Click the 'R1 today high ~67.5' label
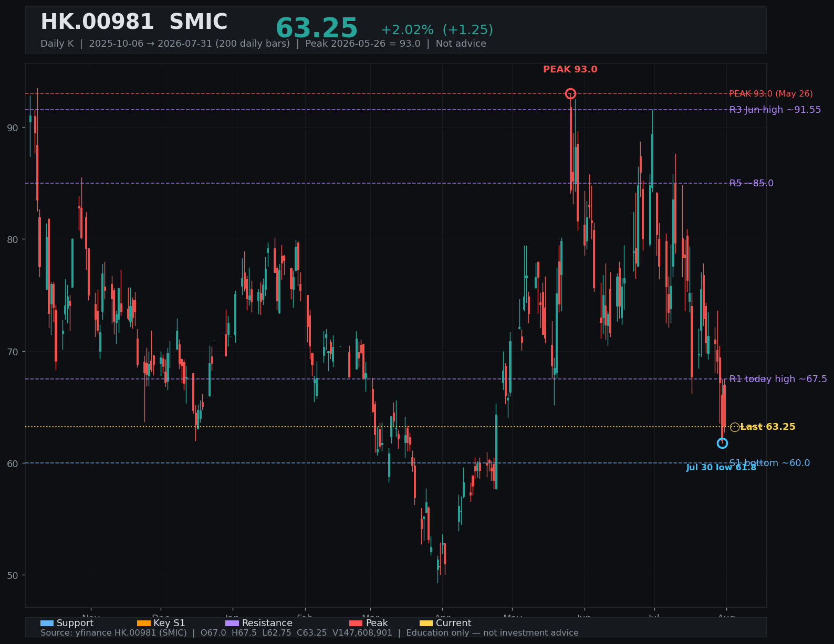Viewport: 834px width, 644px height. point(778,379)
